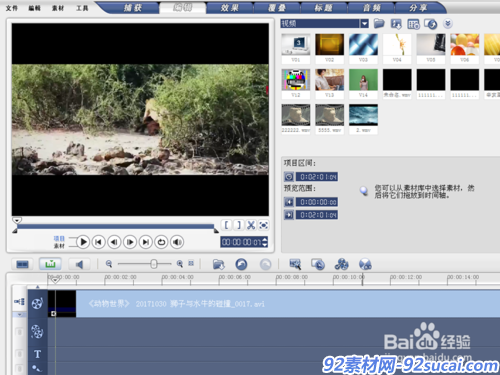
Task: Toggle the system volume speaker button
Action: [177, 242]
